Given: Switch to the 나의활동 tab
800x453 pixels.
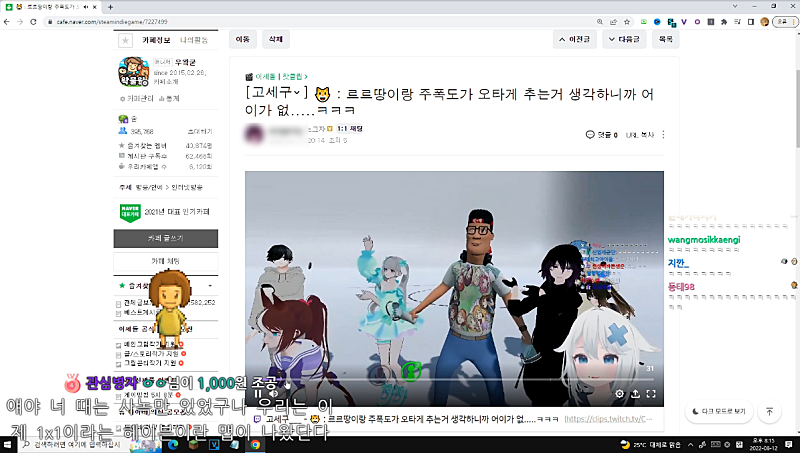Looking at the screenshot, I should click(194, 40).
